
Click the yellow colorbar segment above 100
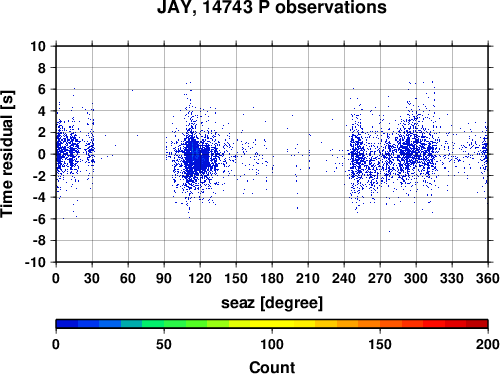tap(272, 324)
